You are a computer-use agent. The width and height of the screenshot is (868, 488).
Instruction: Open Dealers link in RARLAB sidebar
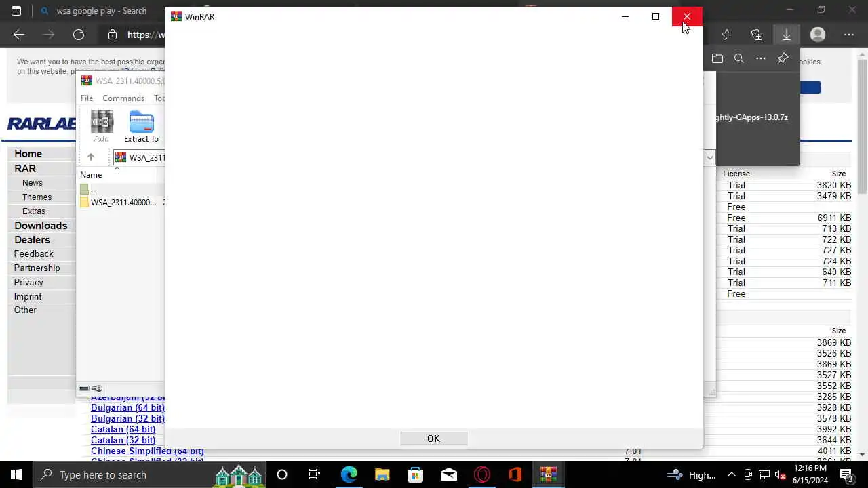click(x=32, y=240)
